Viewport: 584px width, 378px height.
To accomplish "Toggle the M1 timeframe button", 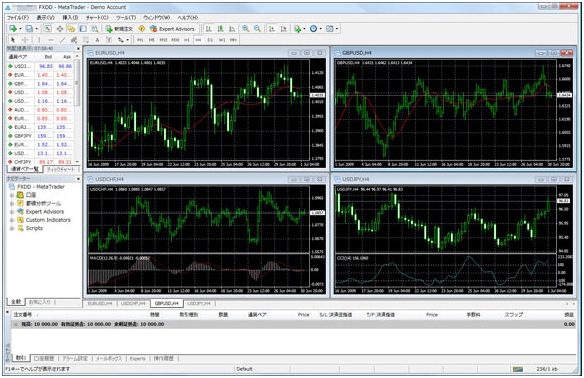I will [140, 40].
